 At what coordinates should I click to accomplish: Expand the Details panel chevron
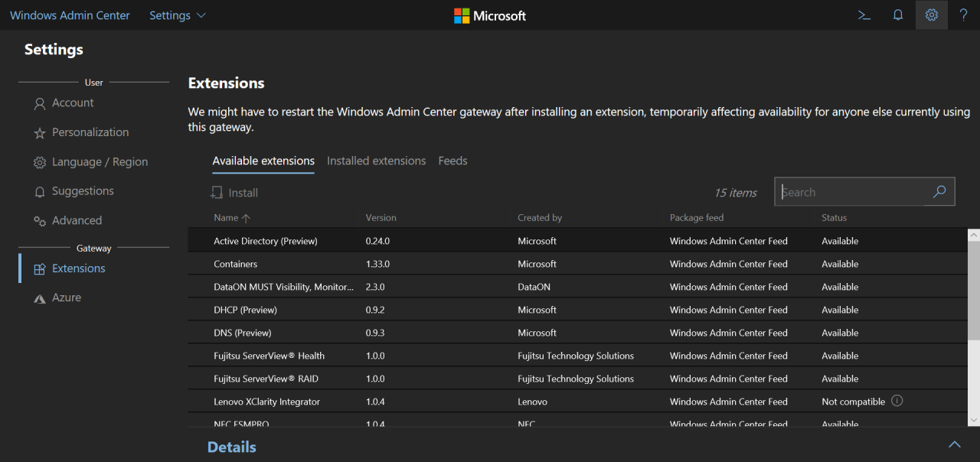(955, 445)
